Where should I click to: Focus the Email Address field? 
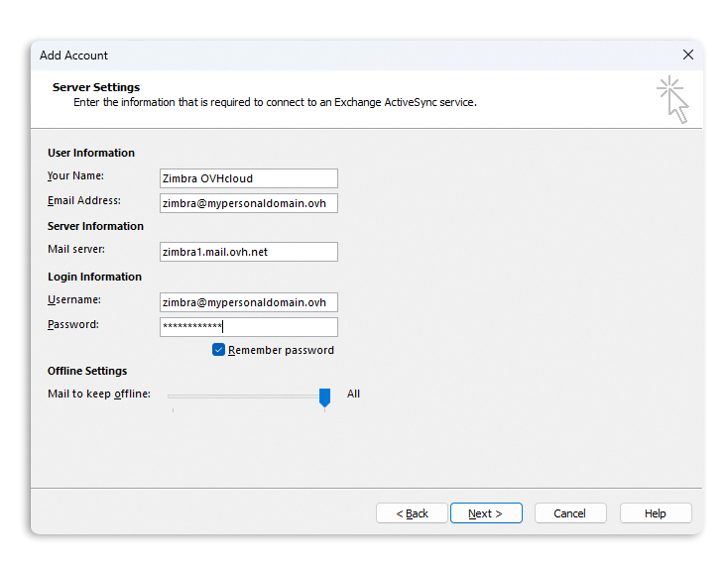tap(248, 203)
